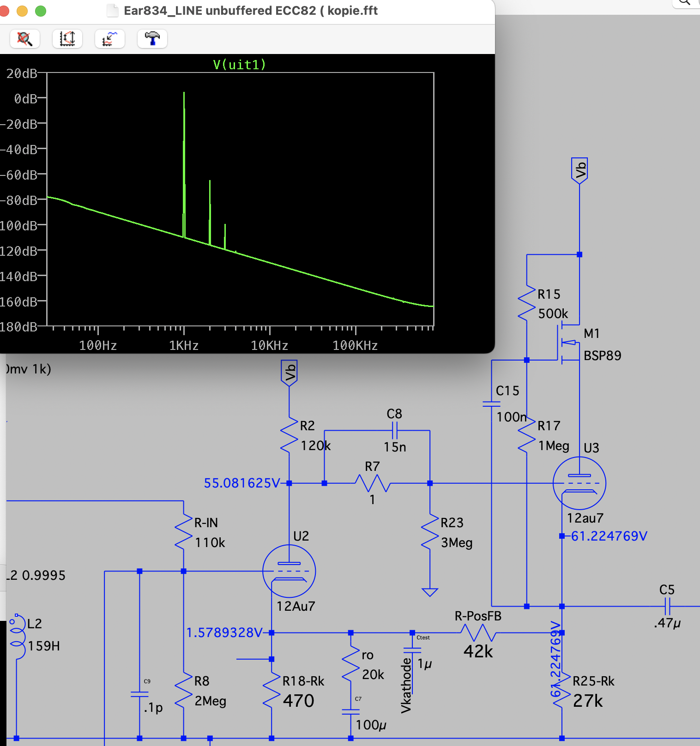Select the C7 capacitor symbol
This screenshot has width=700, height=746.
pos(351,712)
